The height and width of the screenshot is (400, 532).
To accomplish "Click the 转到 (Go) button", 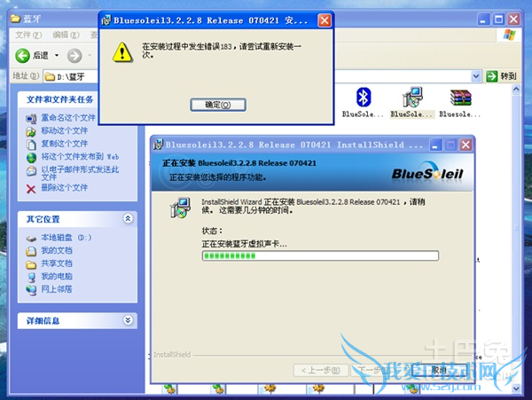I will (502, 76).
